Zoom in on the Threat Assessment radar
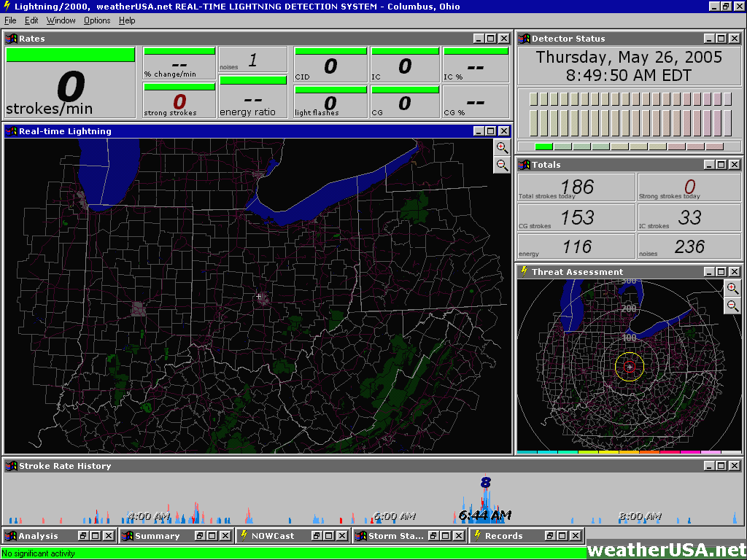 (732, 288)
